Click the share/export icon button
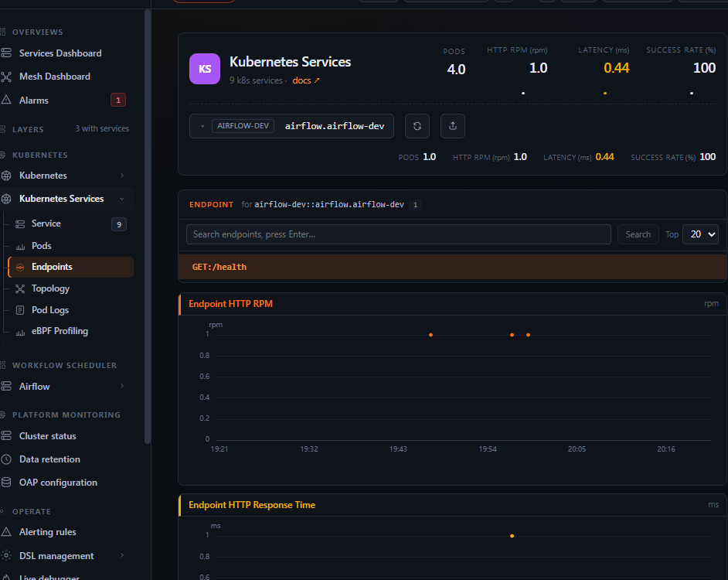The image size is (728, 580). (x=453, y=126)
